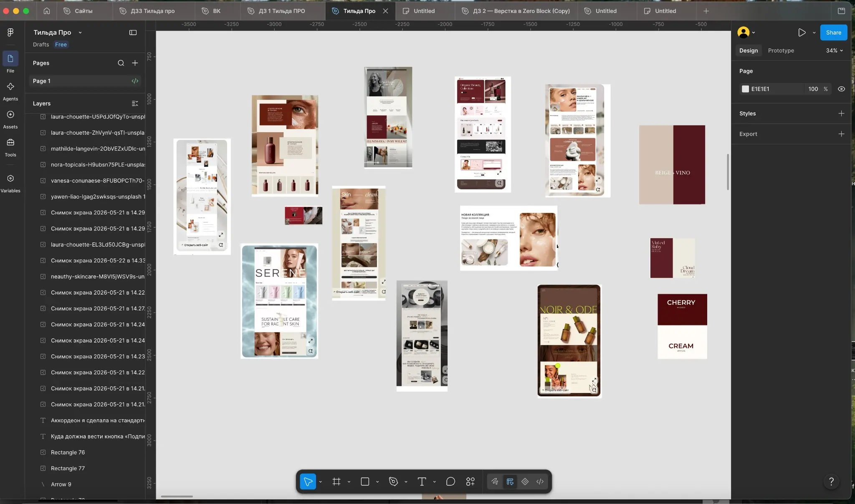The height and width of the screenshot is (504, 855).
Task: Click the page background color swatch
Action: click(x=745, y=89)
